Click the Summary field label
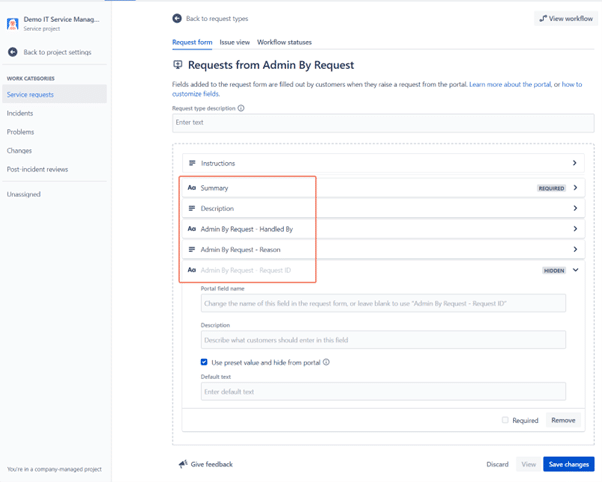 point(214,188)
